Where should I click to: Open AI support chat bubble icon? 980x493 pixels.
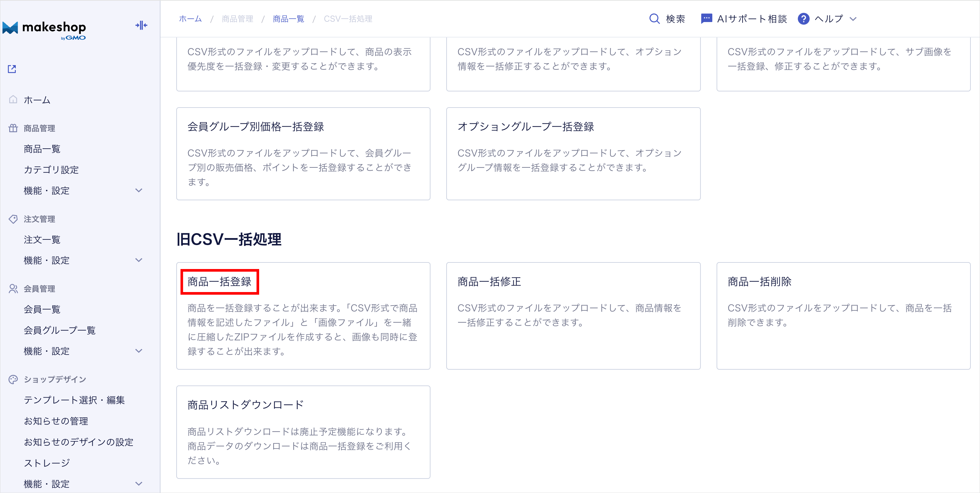[706, 19]
